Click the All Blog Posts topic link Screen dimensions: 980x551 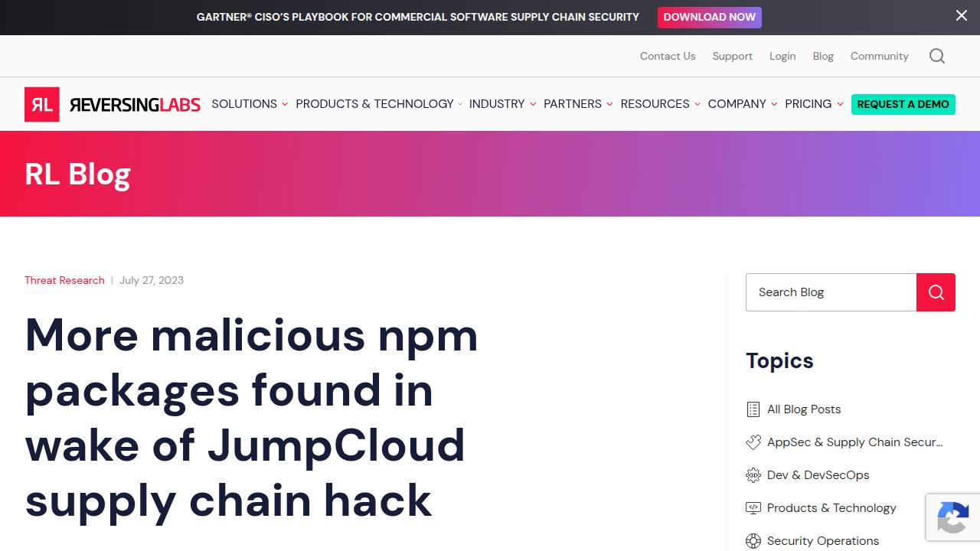click(x=804, y=409)
